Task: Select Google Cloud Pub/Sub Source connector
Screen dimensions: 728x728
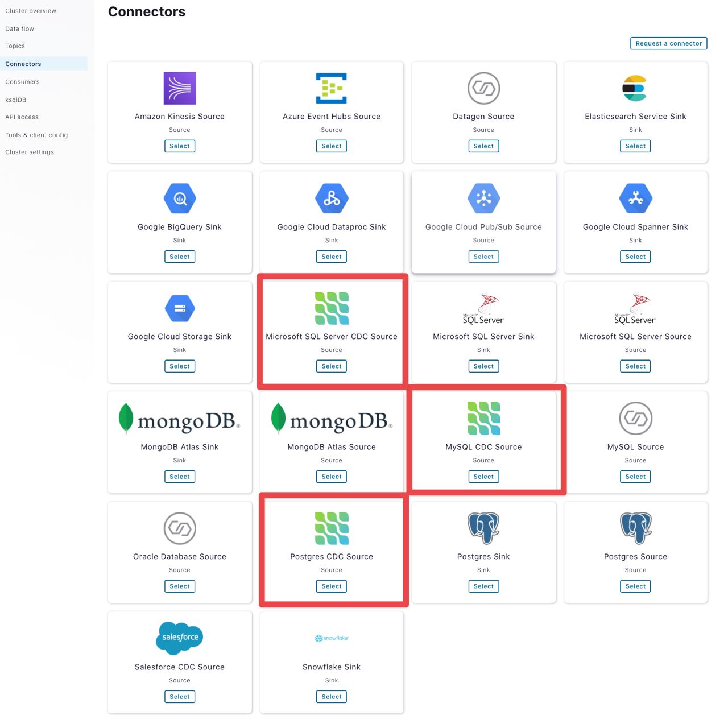Action: 483,257
